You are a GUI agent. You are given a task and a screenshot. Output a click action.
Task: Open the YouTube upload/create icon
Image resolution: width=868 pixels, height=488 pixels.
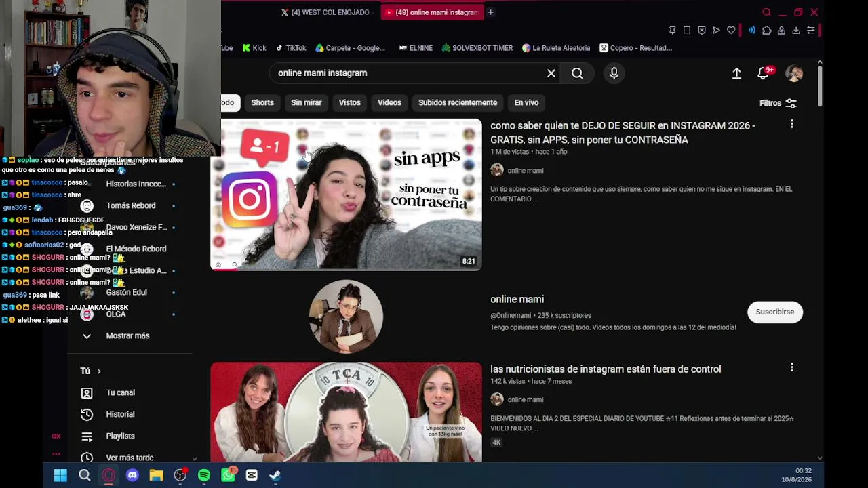[736, 73]
